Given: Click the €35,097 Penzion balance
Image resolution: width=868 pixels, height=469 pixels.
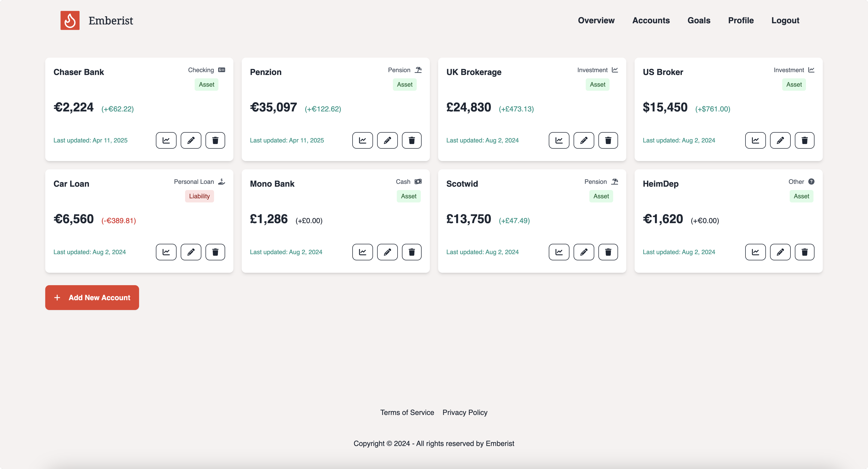Looking at the screenshot, I should 273,107.
